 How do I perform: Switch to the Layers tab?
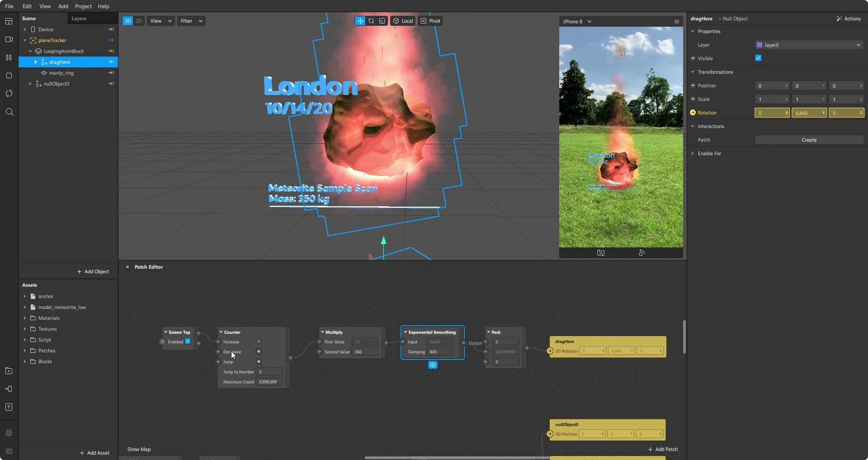(x=79, y=19)
